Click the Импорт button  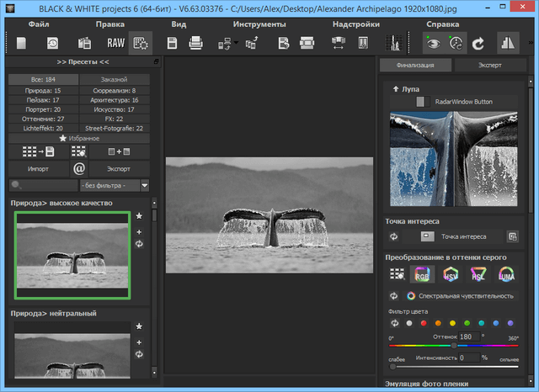[37, 168]
